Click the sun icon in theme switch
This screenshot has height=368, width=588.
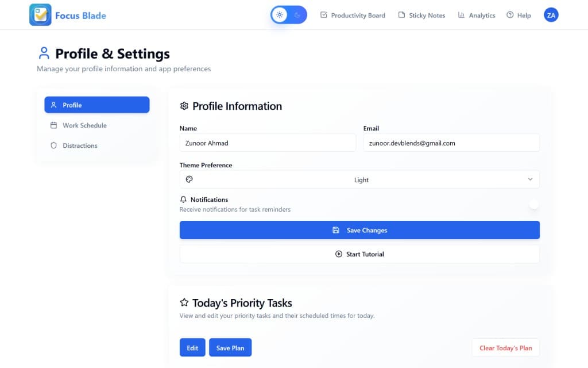tap(280, 15)
